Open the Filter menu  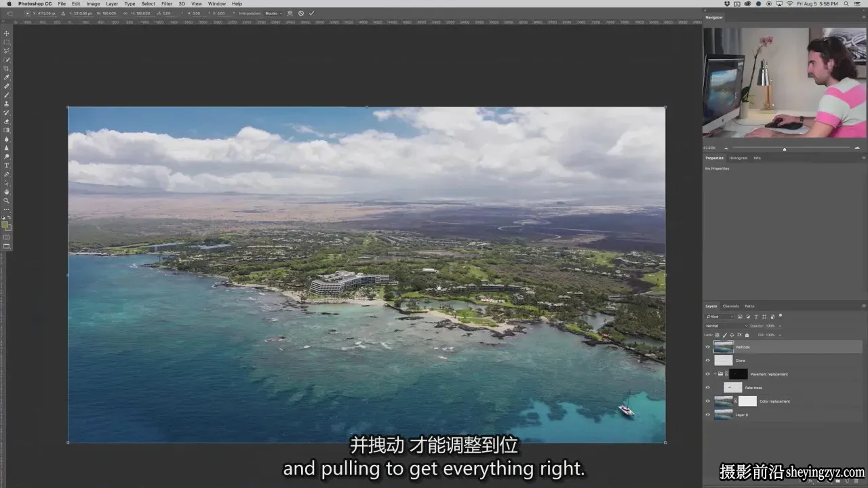pos(167,3)
